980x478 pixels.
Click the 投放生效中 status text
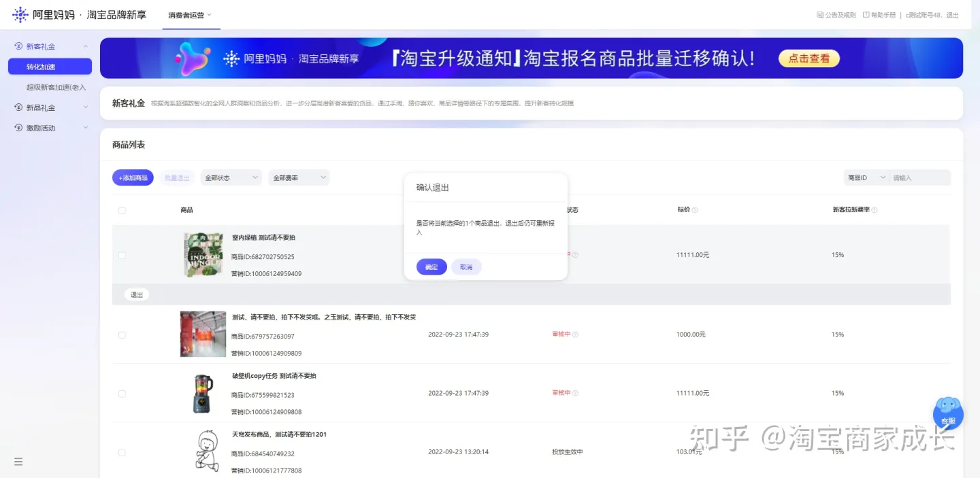pos(568,452)
